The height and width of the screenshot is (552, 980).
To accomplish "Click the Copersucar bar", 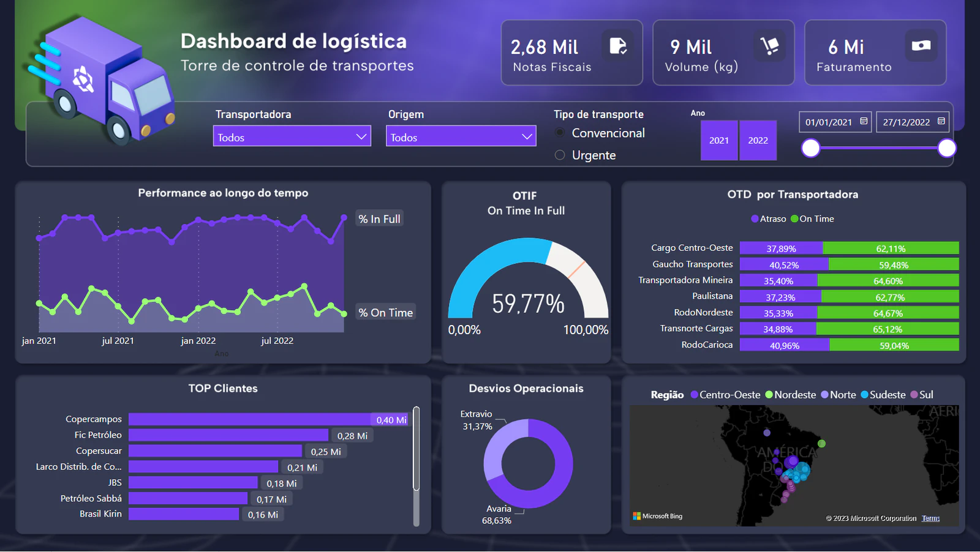I will tap(215, 451).
